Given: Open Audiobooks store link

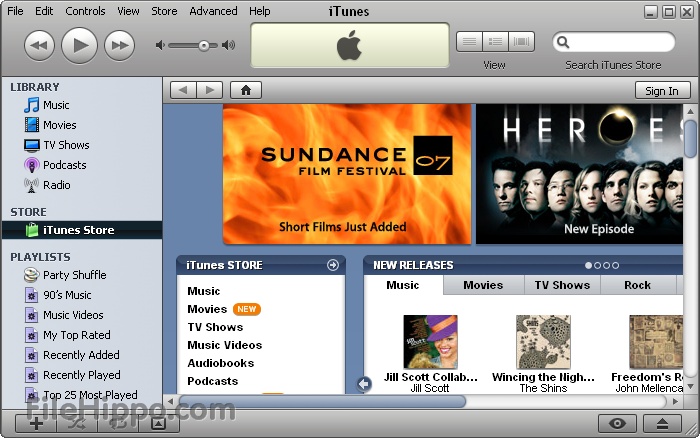Looking at the screenshot, I should pos(221,363).
